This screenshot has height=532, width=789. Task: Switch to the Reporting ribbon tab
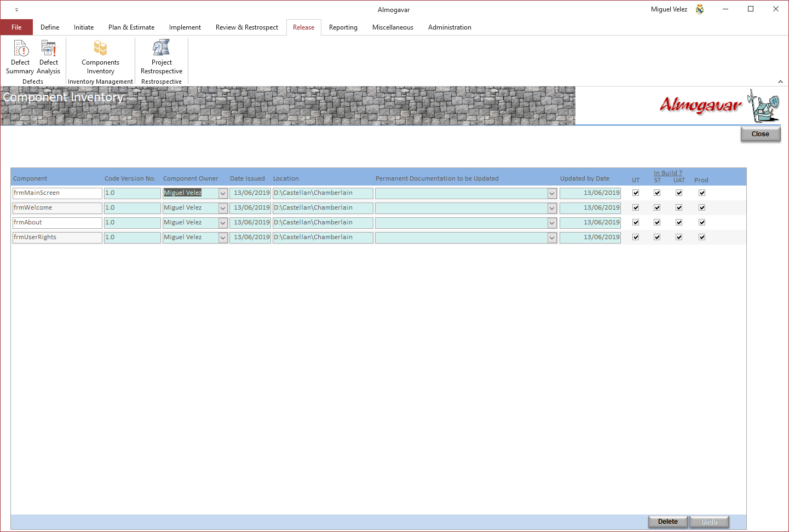[x=343, y=27]
